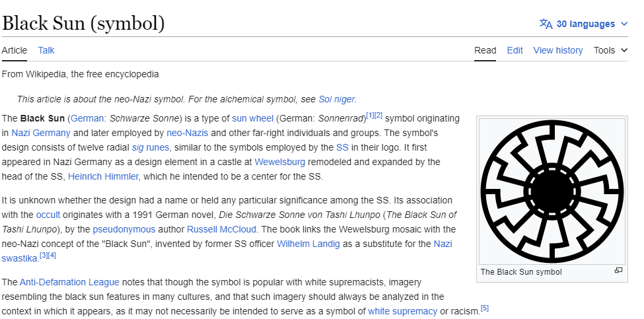Follow the white supremacy link
Screen dimensions: 644x319
403,311
